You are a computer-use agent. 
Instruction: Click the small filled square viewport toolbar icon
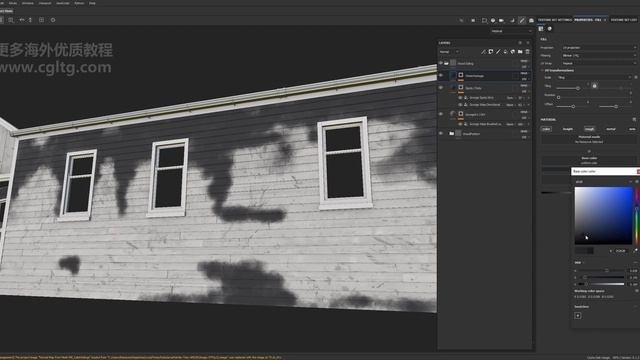pyautogui.click(x=473, y=20)
